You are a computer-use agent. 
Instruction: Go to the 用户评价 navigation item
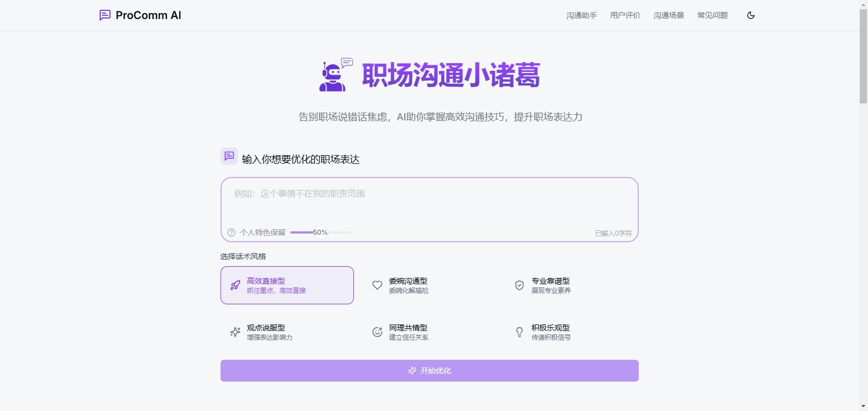point(625,15)
